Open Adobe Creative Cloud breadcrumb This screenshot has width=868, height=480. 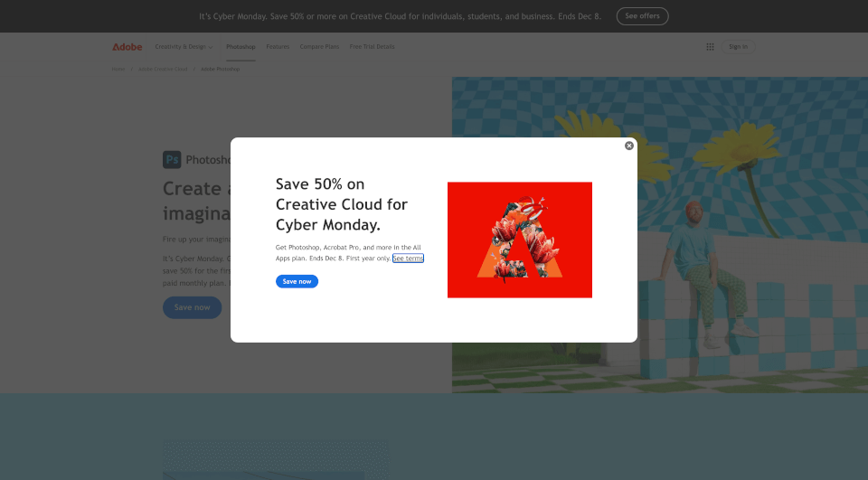click(x=163, y=70)
